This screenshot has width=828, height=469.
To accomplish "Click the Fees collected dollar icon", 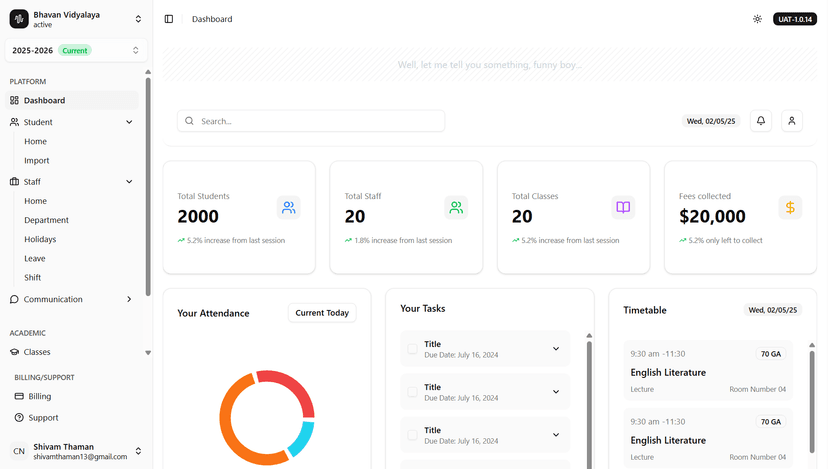I will 790,208.
